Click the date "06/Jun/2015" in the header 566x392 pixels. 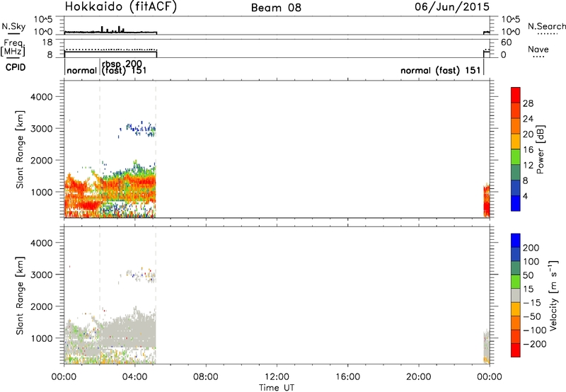tap(452, 7)
